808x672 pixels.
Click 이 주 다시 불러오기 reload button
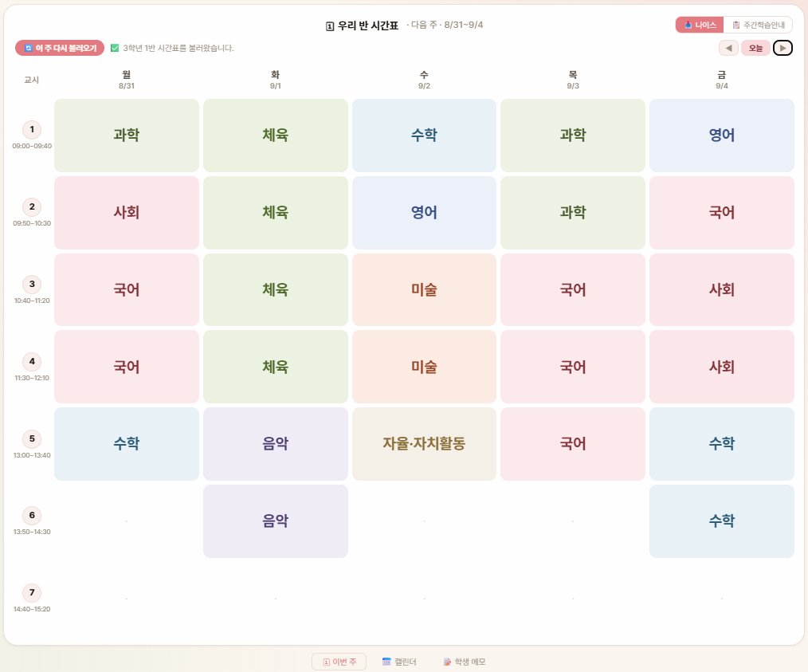[x=60, y=48]
